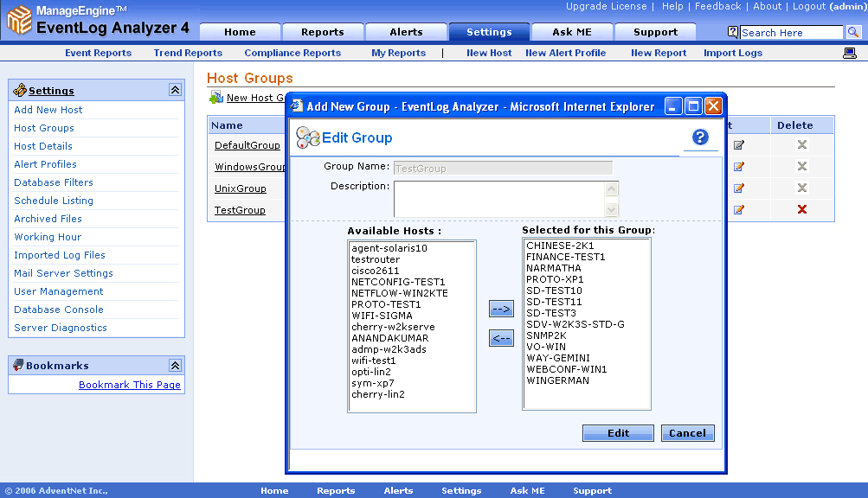
Task: Open Trend Reports submenu link
Action: click(188, 53)
